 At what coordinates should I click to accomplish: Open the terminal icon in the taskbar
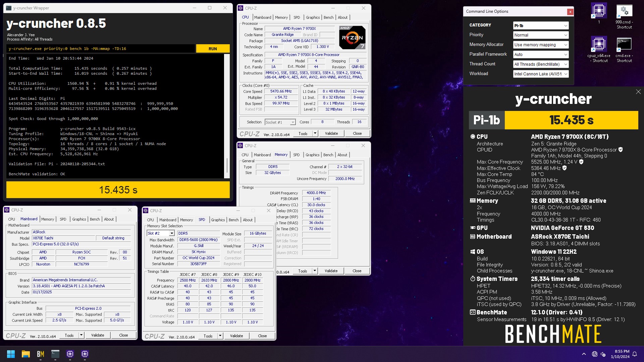click(55, 354)
